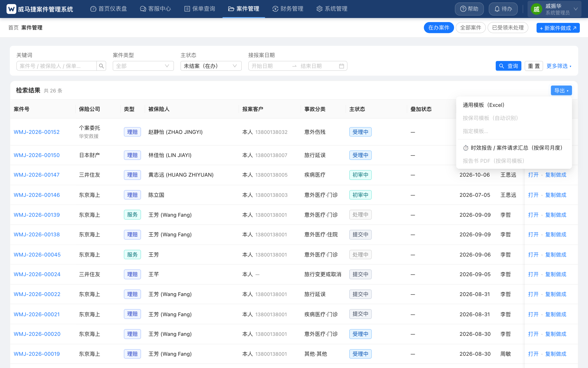Click the green 戚 user avatar
This screenshot has width=588, height=368.
(x=537, y=10)
